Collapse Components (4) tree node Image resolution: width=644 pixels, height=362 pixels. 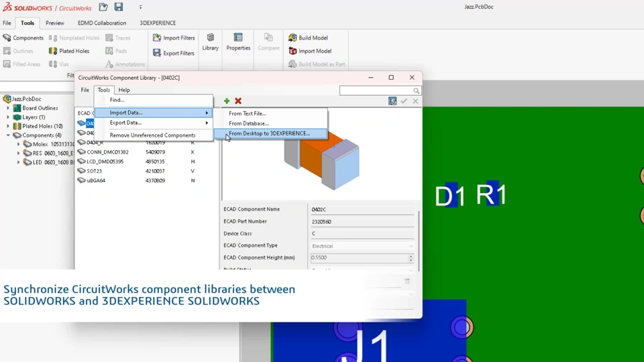pyautogui.click(x=8, y=135)
